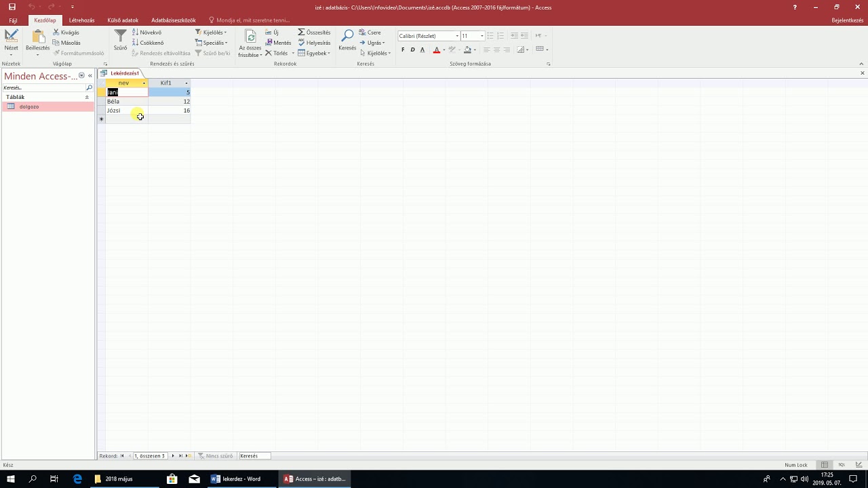Click the Józsi cell
Screen dimensions: 868x488
pos(127,110)
